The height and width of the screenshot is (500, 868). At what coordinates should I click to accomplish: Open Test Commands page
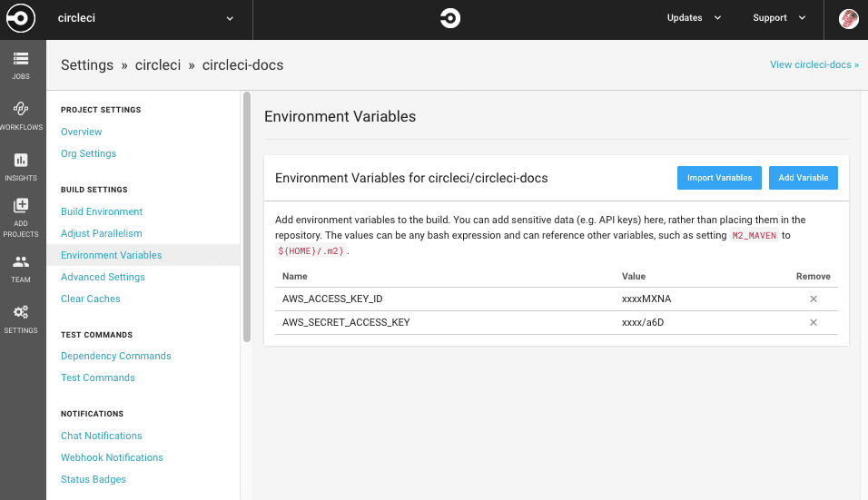tap(98, 377)
